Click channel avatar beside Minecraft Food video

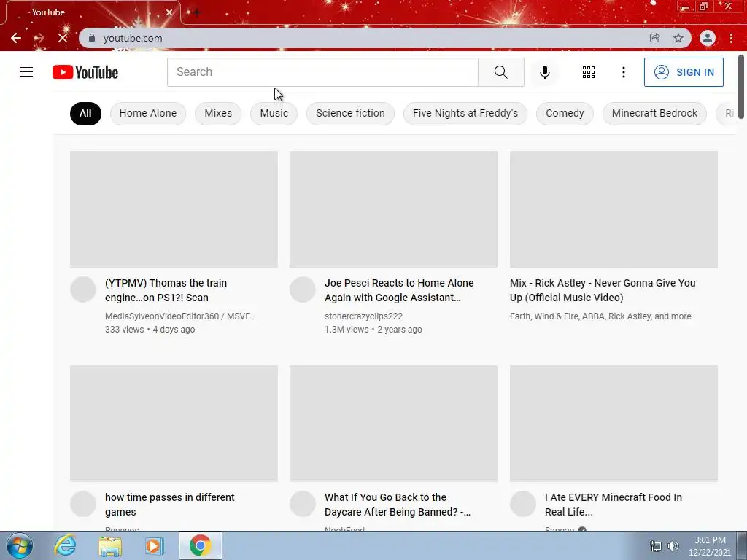pyautogui.click(x=523, y=504)
